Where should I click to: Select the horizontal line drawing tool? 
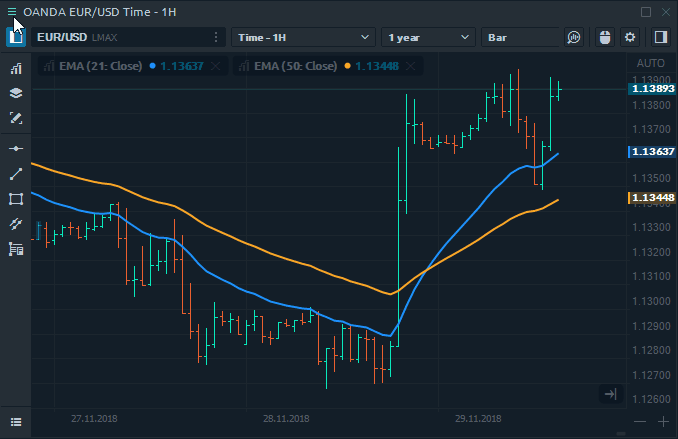click(x=16, y=148)
